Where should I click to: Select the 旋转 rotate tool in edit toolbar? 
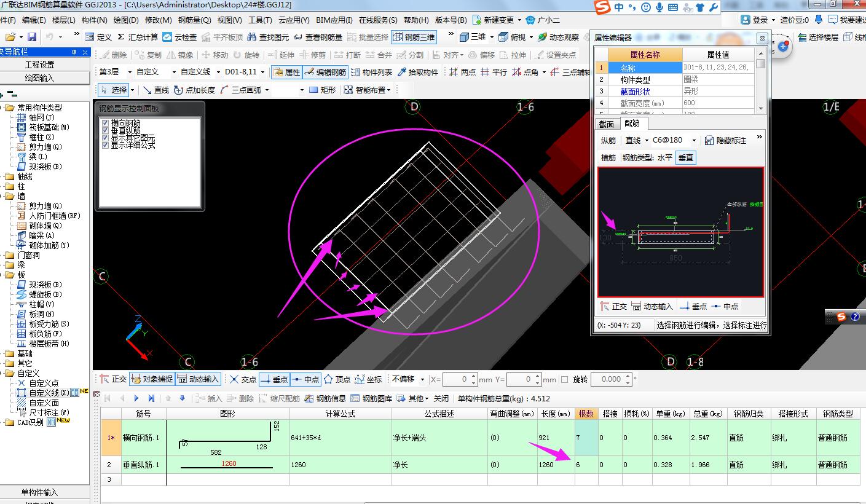(246, 55)
